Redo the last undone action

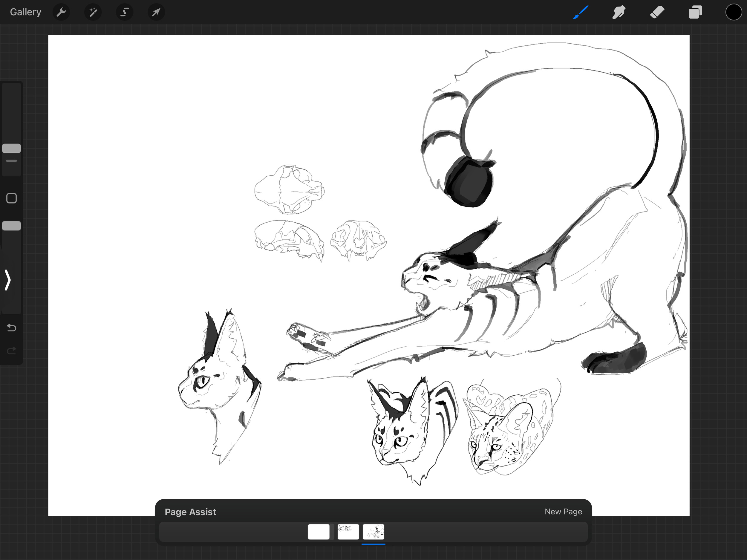pos(11,351)
